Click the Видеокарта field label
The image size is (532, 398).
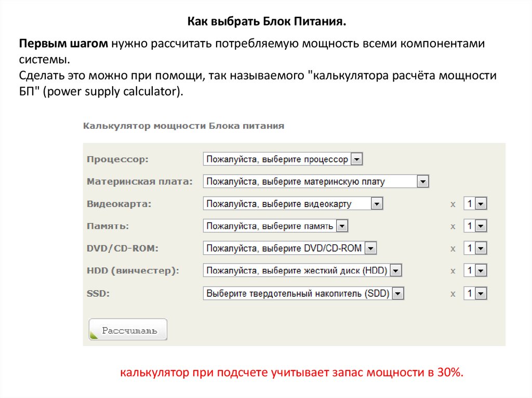[x=119, y=204]
